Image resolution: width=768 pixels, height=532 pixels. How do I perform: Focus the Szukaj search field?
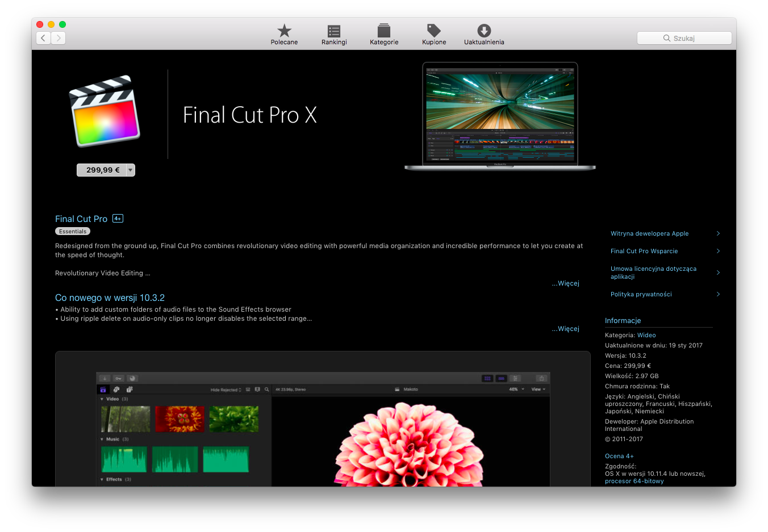pyautogui.click(x=684, y=38)
